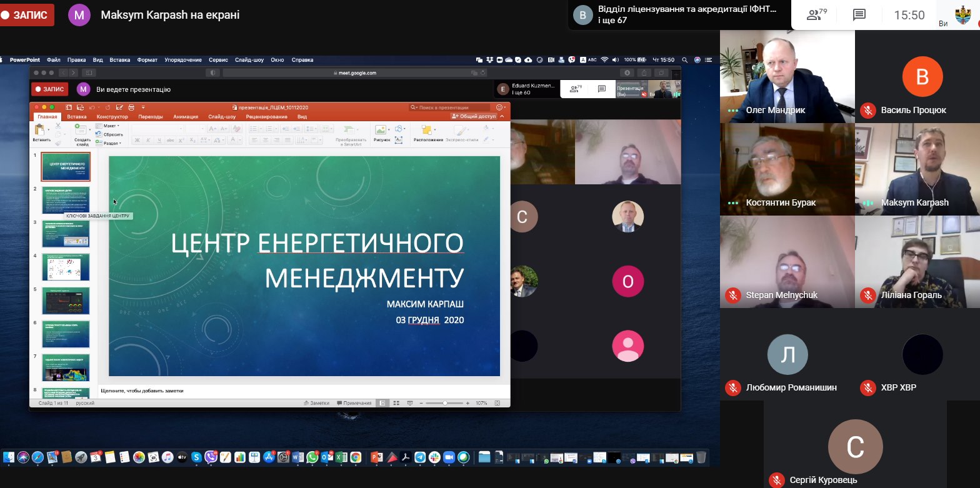Click the red ЗАПИС recording indicator
980x488 pixels.
[x=26, y=15]
